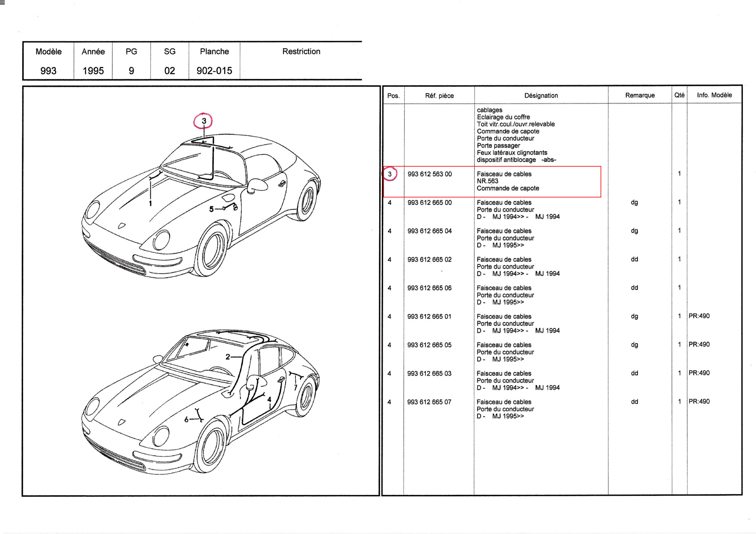
Task: Click the Remarque column header
Action: click(x=640, y=95)
